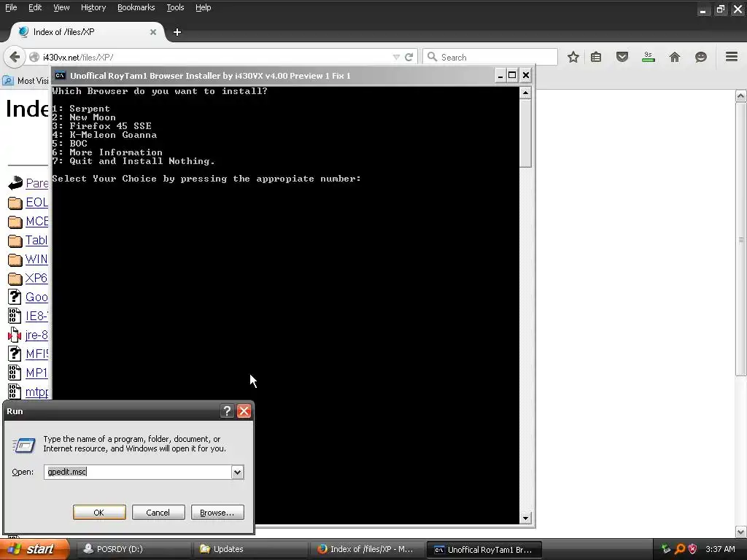Screen dimensions: 747x560
Task: Click the Firefox page scrollbar down arrow
Action: [741, 532]
